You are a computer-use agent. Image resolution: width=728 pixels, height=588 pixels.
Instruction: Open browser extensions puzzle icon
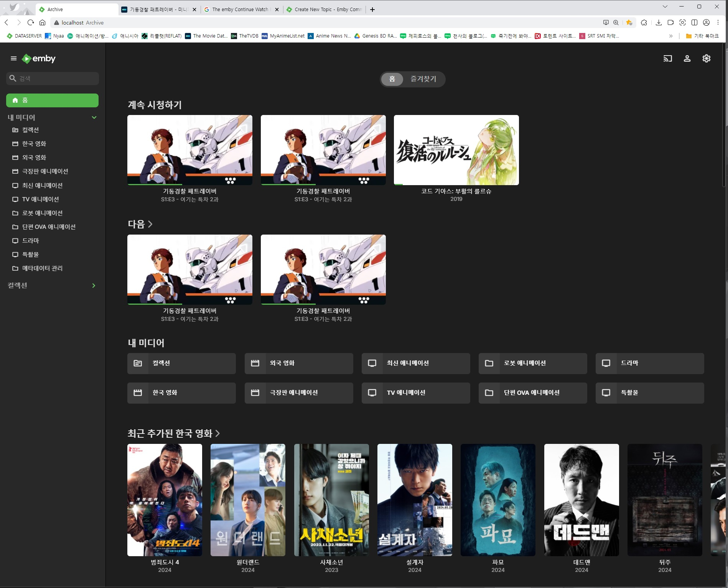(x=644, y=23)
